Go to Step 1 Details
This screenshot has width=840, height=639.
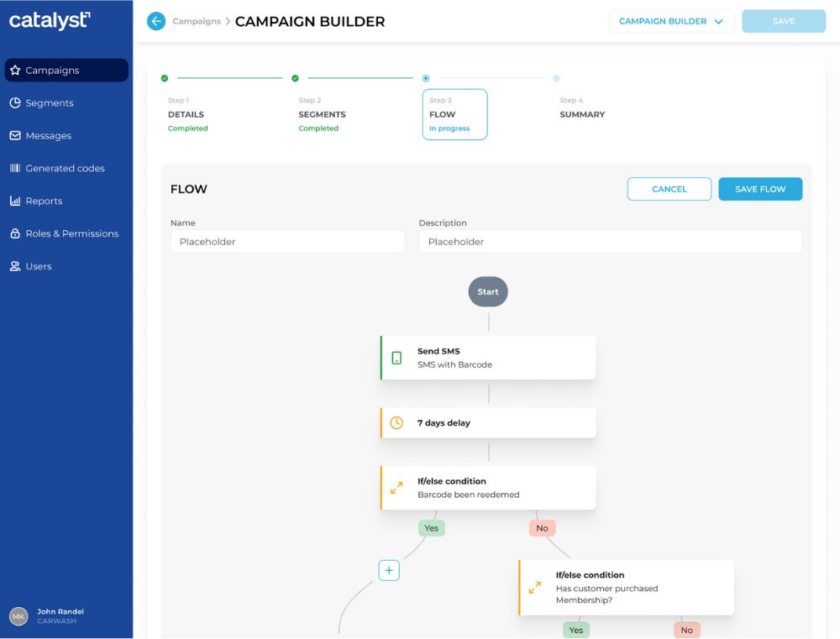tap(186, 114)
